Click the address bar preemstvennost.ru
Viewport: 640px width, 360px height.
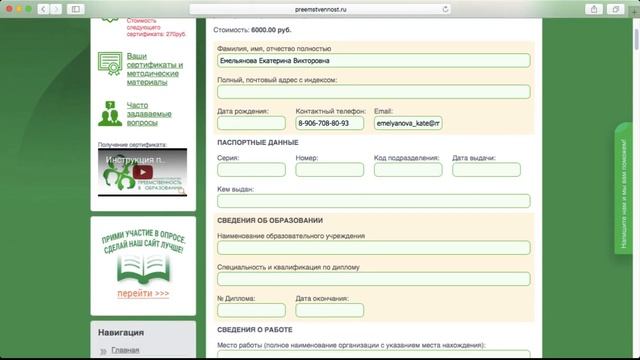320,9
